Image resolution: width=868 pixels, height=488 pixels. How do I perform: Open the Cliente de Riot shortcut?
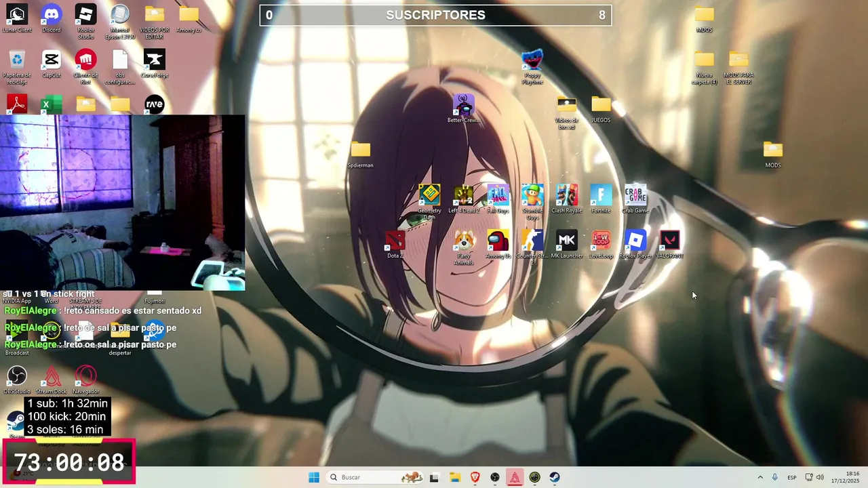85,66
